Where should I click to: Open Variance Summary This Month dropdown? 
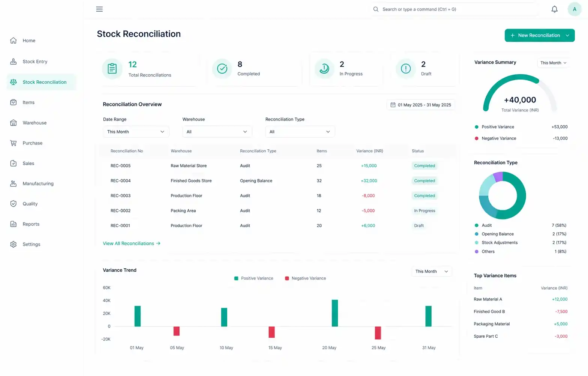click(553, 63)
